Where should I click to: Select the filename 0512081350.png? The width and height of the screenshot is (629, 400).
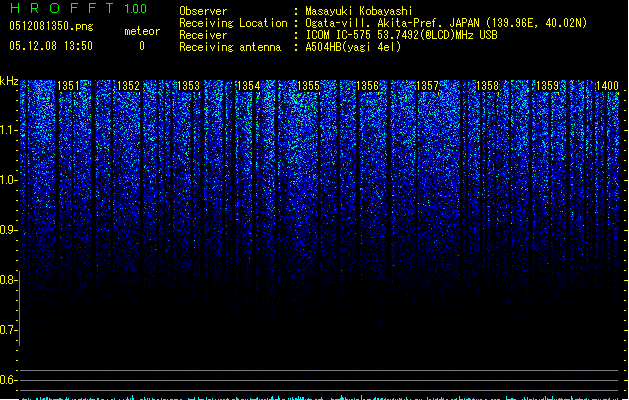point(51,26)
